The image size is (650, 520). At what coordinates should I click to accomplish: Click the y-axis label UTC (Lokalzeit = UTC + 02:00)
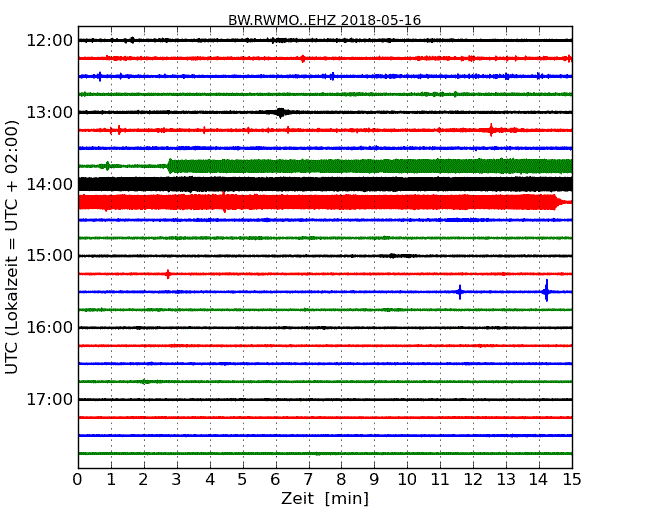(12, 247)
